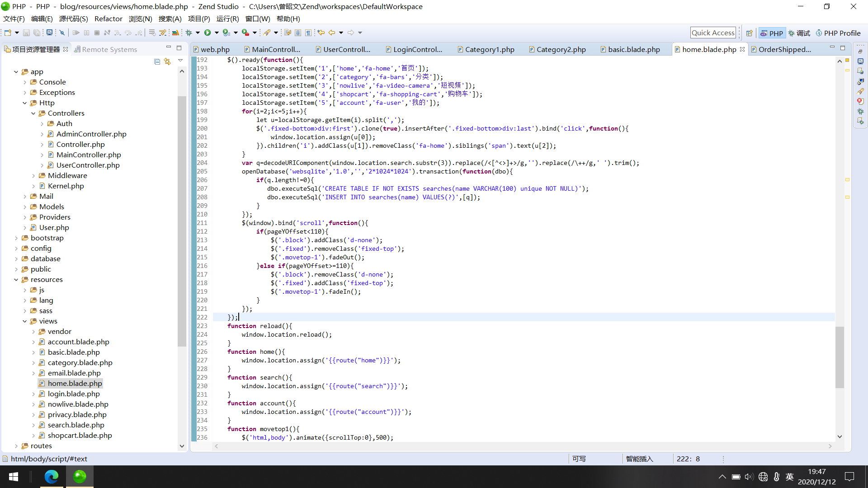
Task: Toggle Link with Editor in project explorer
Action: [167, 61]
